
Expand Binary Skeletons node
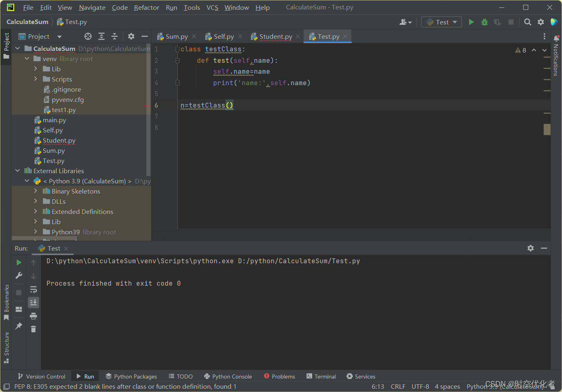pos(35,191)
